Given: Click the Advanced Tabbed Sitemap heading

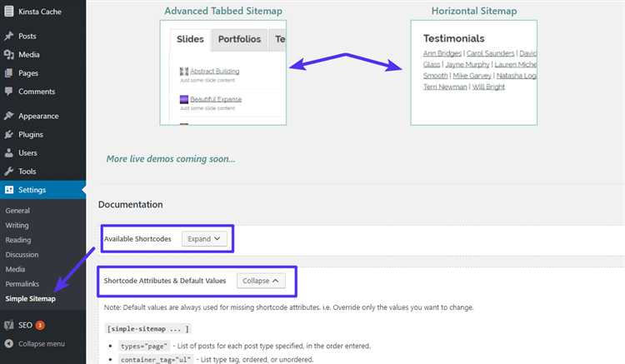Looking at the screenshot, I should tap(223, 11).
